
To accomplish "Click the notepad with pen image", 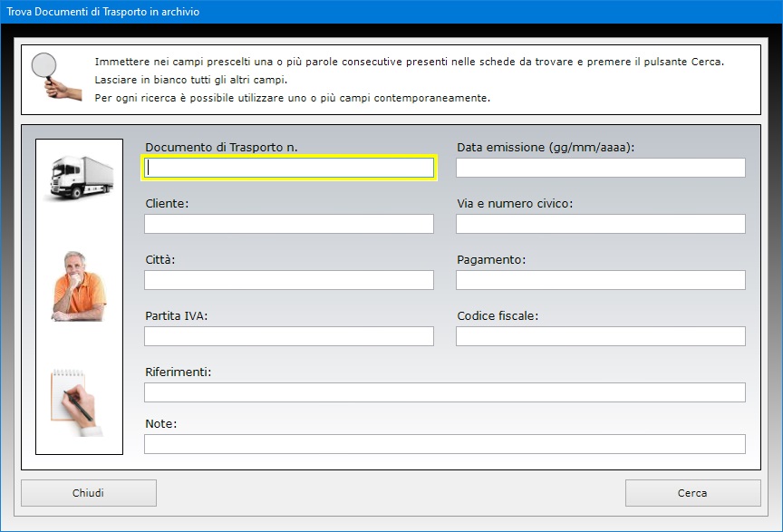I will click(76, 402).
